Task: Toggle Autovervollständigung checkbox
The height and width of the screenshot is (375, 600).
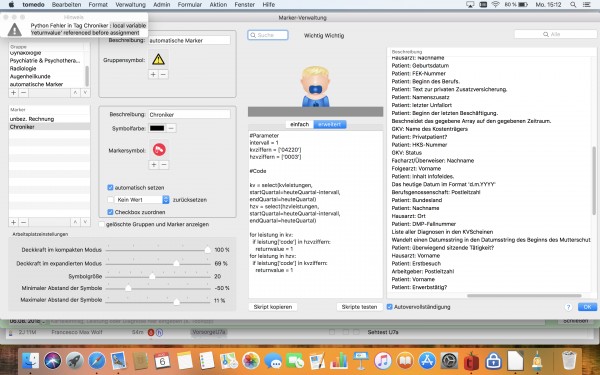Action: point(390,307)
